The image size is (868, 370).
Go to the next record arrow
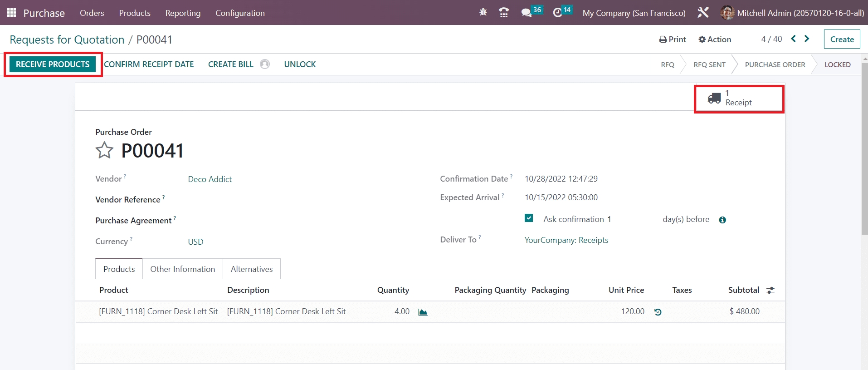coord(807,39)
